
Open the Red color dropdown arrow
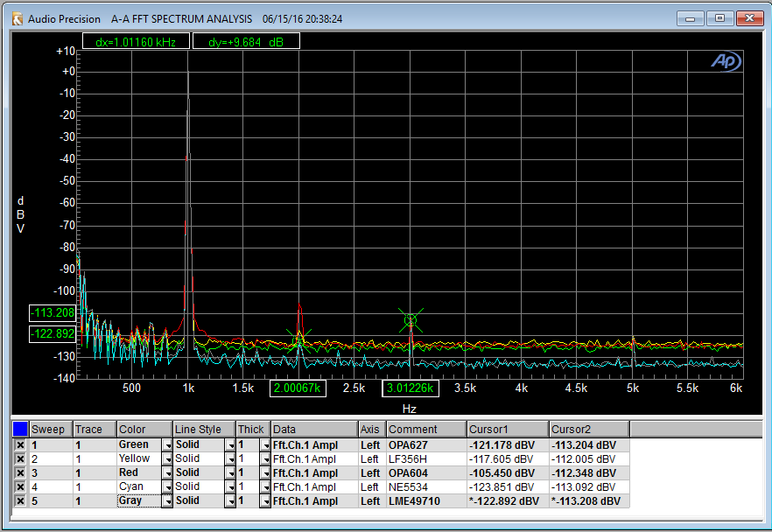click(x=167, y=473)
